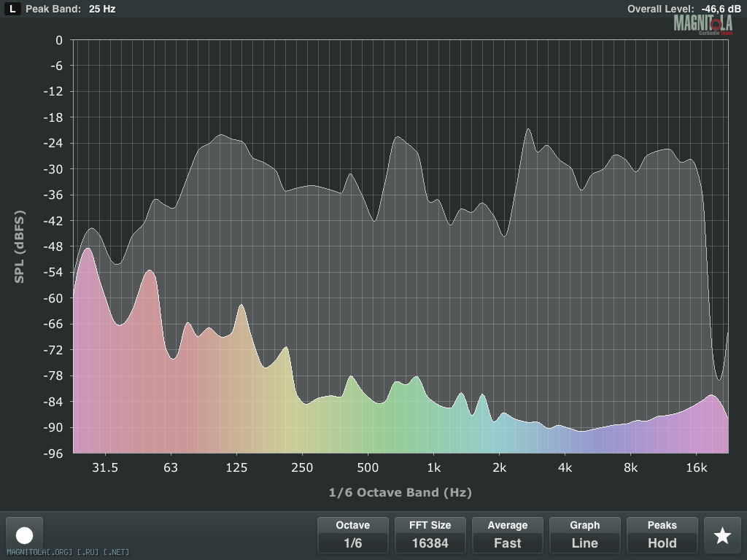Change the Average Fast setting
The height and width of the screenshot is (560, 747).
[508, 534]
